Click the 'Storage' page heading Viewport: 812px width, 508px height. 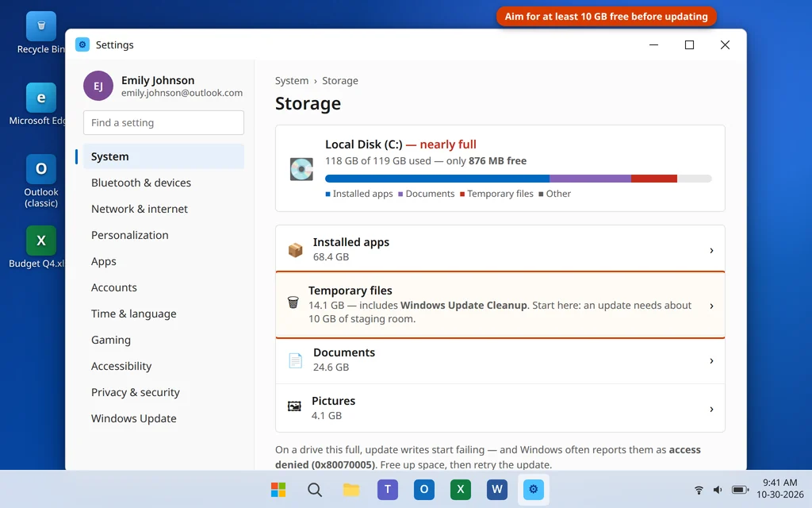point(308,103)
